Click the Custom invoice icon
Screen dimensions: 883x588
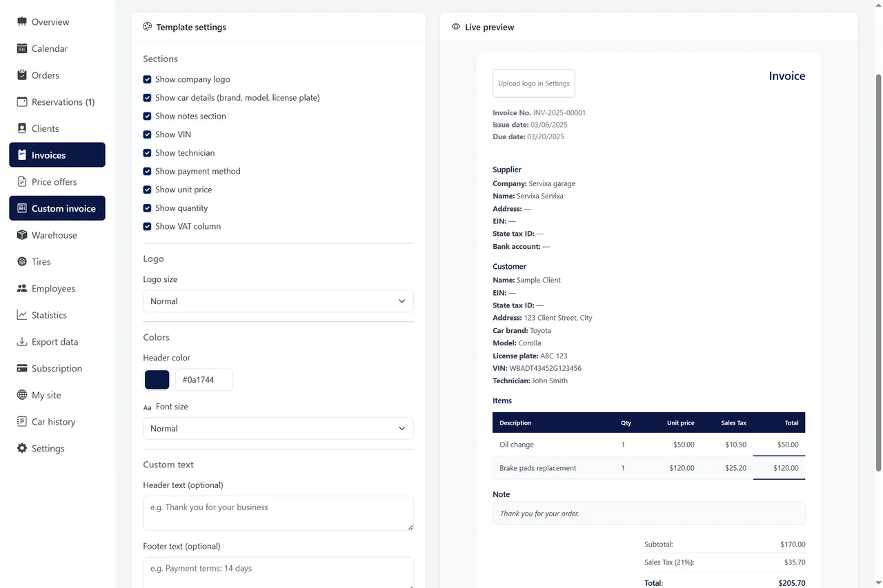(x=22, y=209)
